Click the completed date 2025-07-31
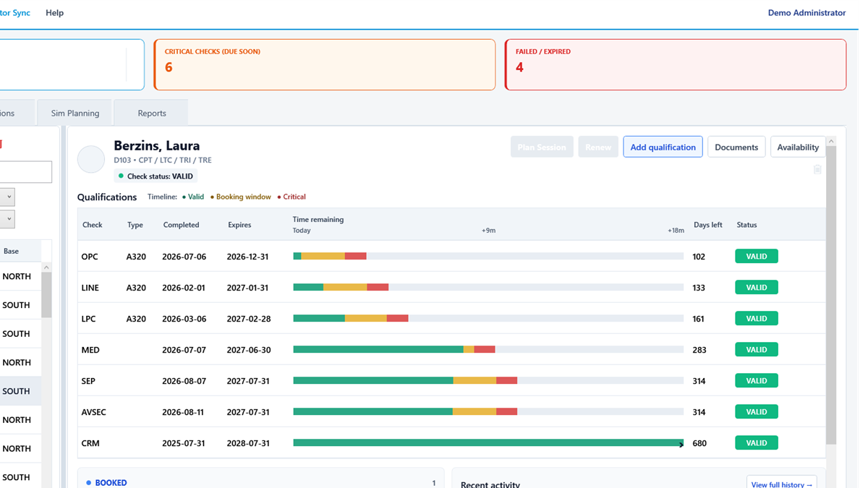The height and width of the screenshot is (488, 868). point(184,443)
